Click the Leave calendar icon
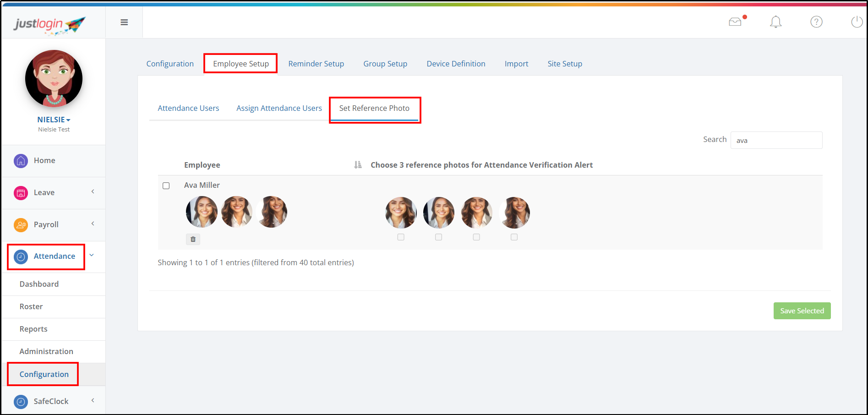Image resolution: width=868 pixels, height=415 pixels. click(x=21, y=193)
